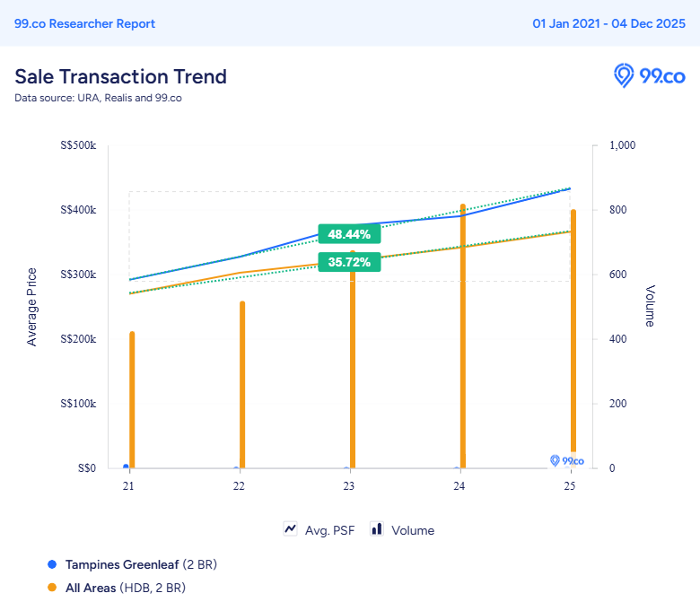700x602 pixels.
Task: Click the blue Tampines Greenleaf legend dot
Action: 51,564
